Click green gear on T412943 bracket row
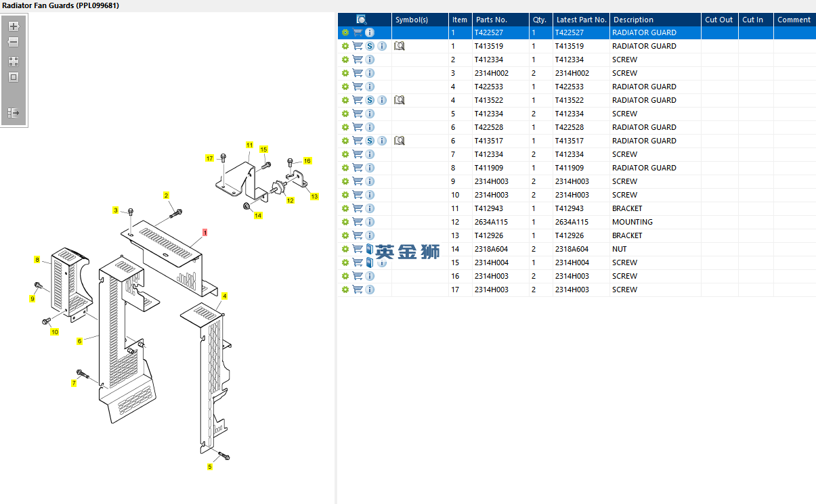This screenshot has width=816, height=504. [345, 208]
